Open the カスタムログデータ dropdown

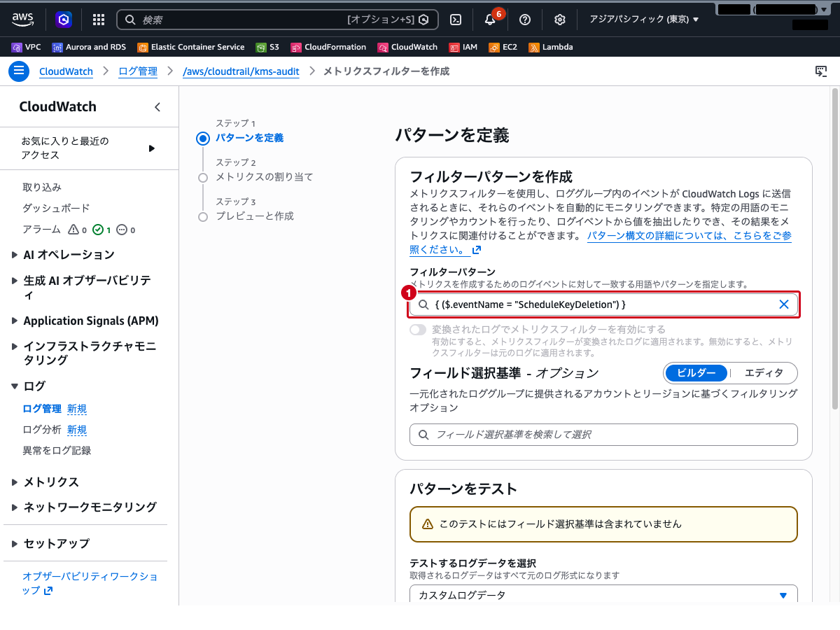point(603,595)
